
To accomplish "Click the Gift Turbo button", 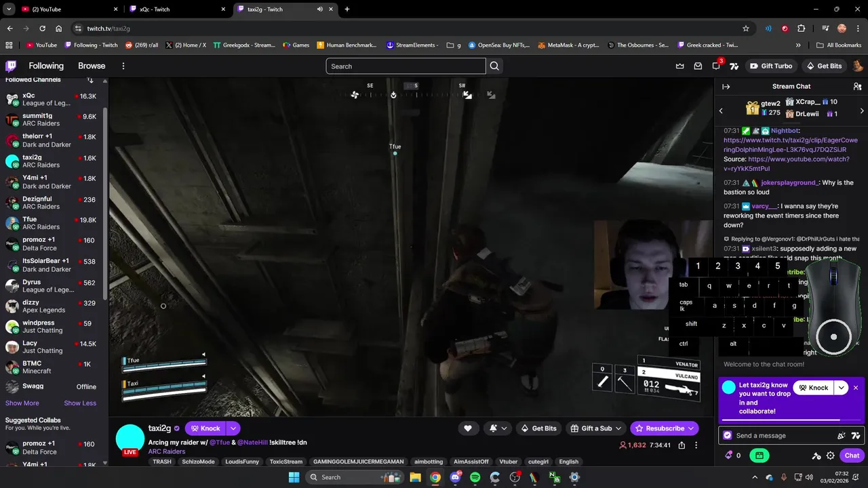I will click(771, 66).
